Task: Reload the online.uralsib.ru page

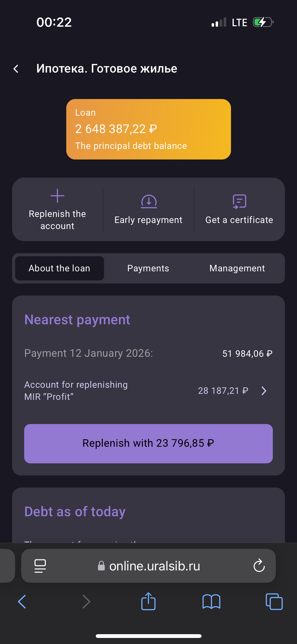Action: (x=259, y=566)
